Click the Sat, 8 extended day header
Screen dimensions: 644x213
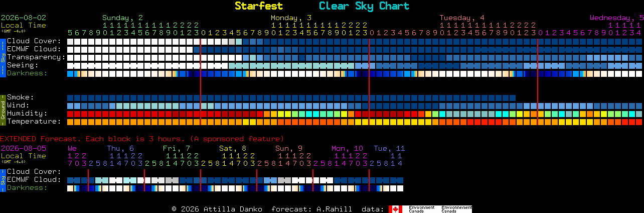tap(233, 148)
